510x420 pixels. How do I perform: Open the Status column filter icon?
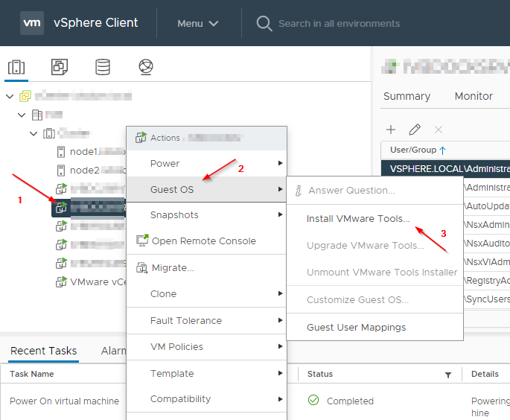(448, 375)
